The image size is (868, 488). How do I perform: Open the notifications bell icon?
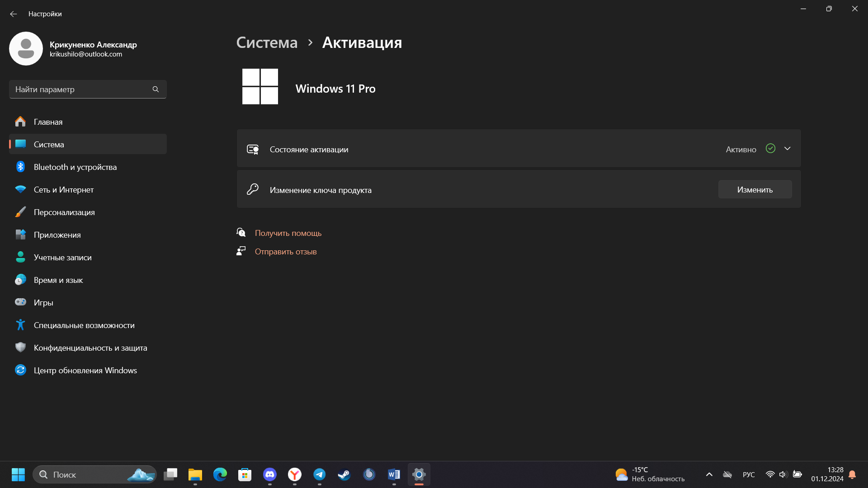(852, 474)
